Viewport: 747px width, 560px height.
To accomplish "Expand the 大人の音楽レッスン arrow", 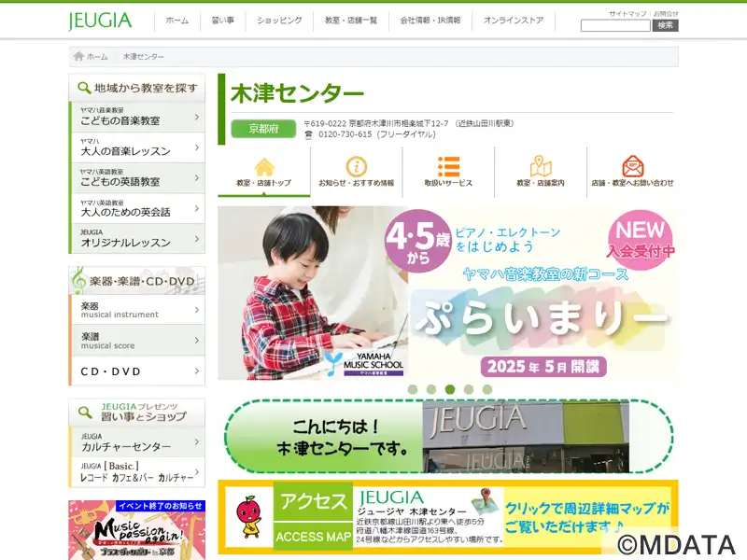I will pos(197,147).
